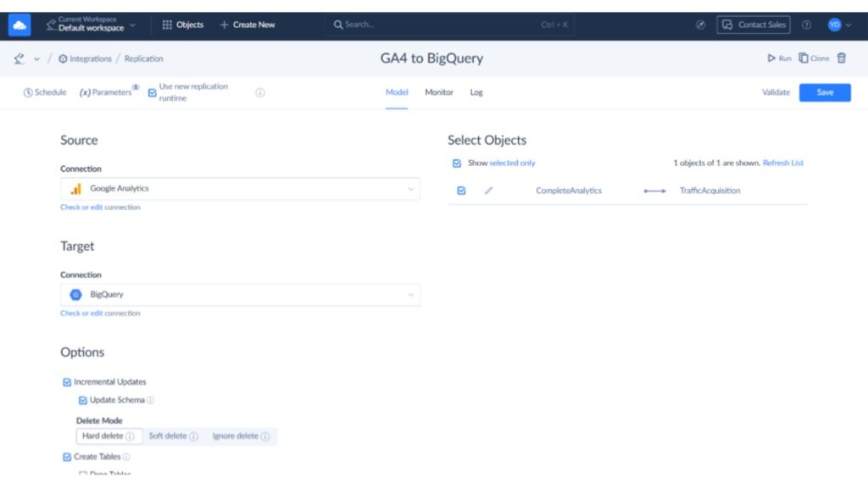Toggle Show selected only checkbox
This screenshot has width=868, height=488.
(x=457, y=164)
